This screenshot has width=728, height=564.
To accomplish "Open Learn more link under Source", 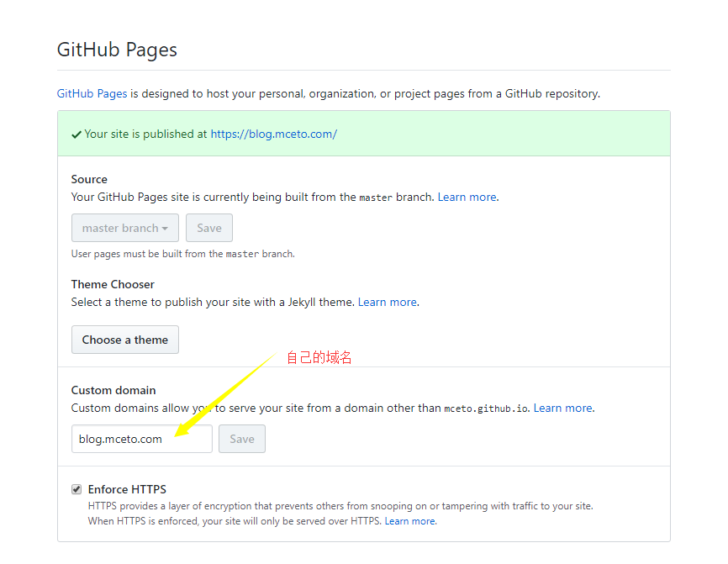I will 467,198.
